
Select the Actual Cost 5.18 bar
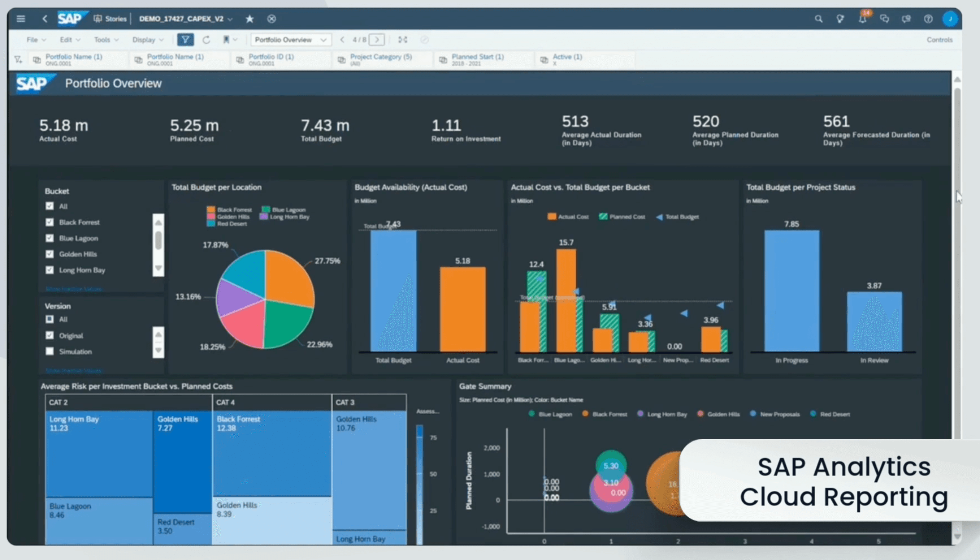[x=462, y=309]
